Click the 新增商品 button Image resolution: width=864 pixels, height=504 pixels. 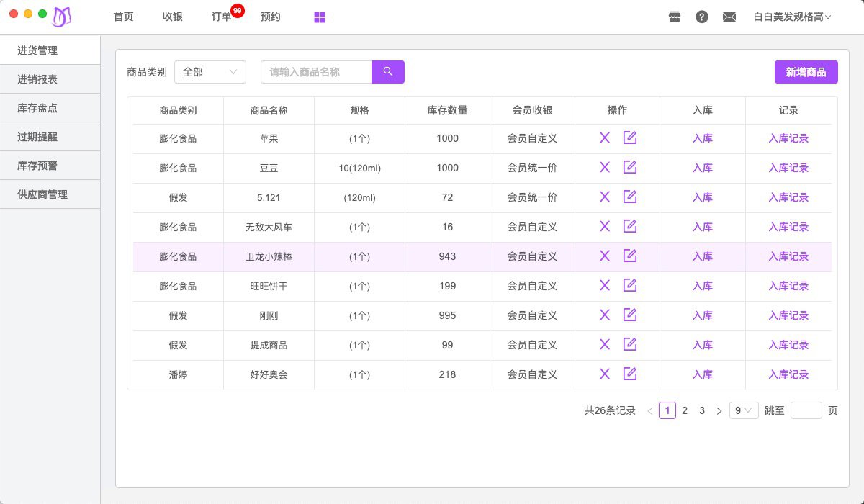pos(806,72)
